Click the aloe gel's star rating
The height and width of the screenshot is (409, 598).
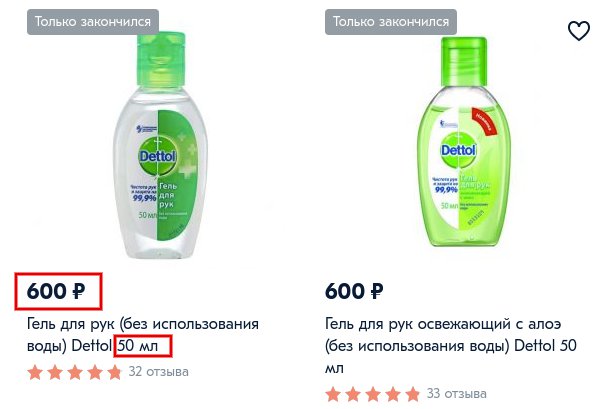[x=373, y=394]
